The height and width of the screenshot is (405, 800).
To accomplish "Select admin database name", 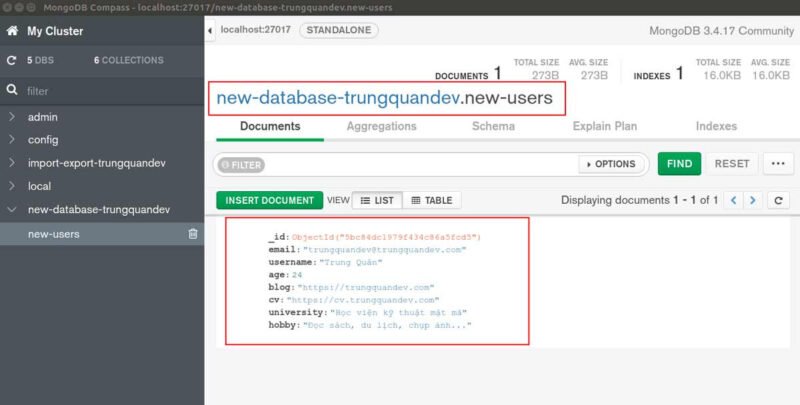I will pos(42,117).
